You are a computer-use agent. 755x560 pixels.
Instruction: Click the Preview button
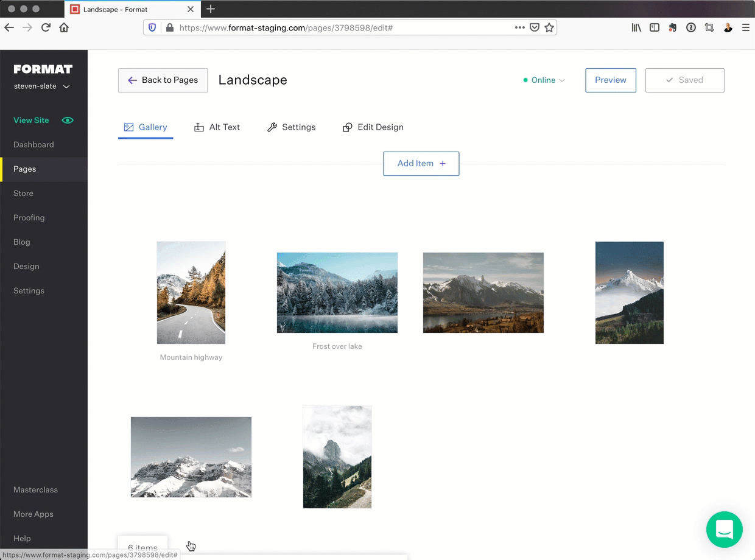coord(611,80)
